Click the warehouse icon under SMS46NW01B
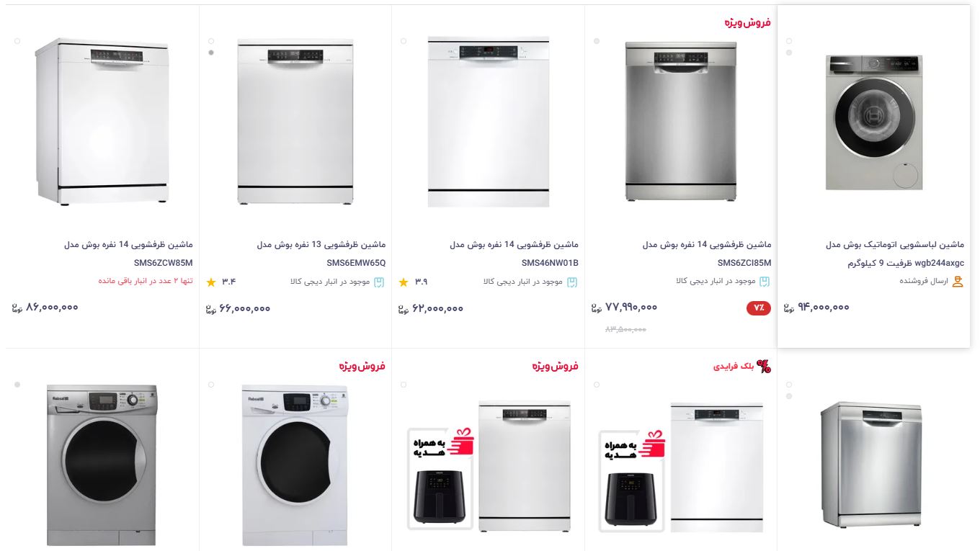 572,282
